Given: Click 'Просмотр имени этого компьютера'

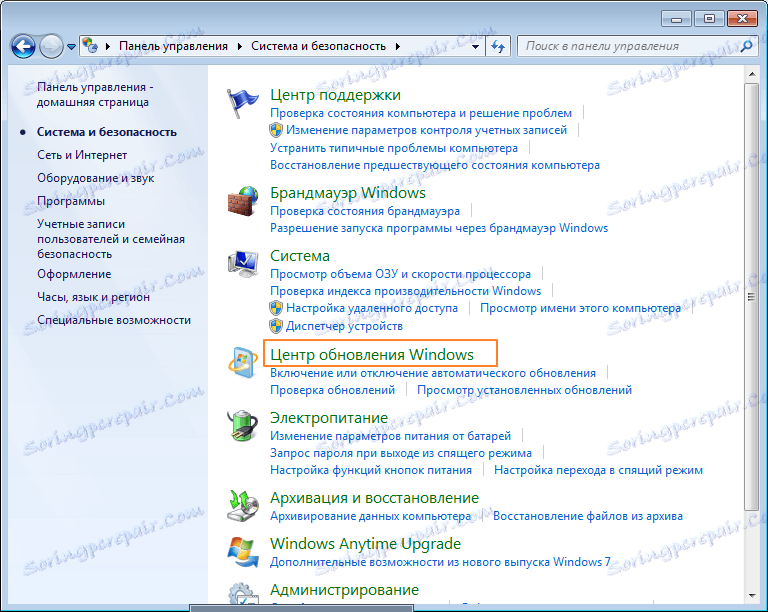Looking at the screenshot, I should tap(580, 308).
